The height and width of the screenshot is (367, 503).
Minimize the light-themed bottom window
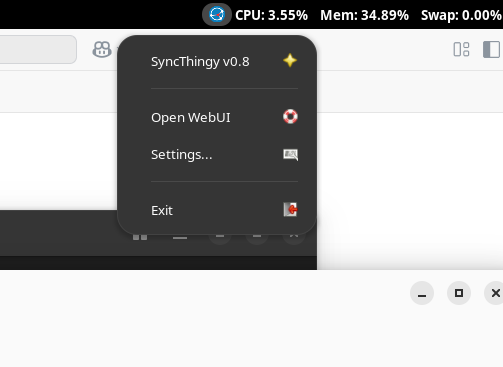[x=422, y=293]
